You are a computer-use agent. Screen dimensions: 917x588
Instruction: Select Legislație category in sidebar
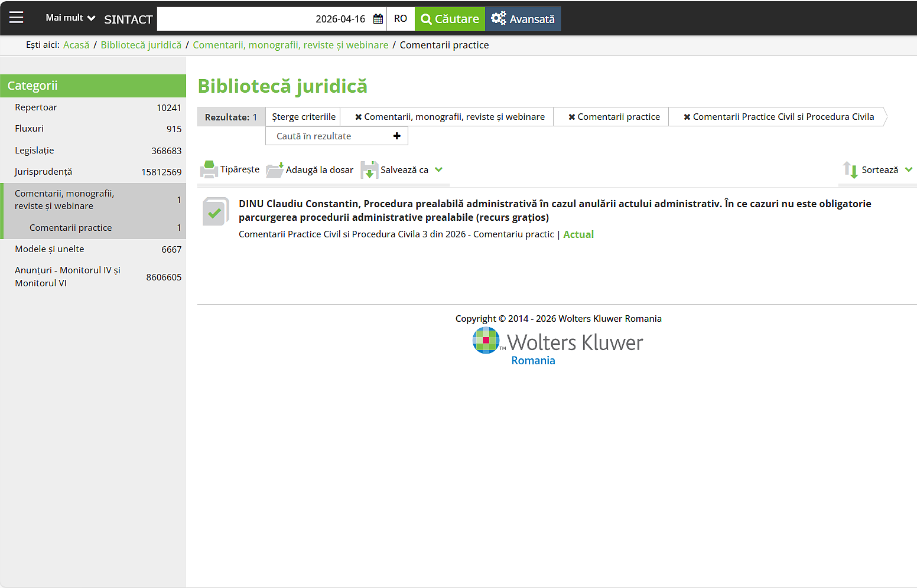[34, 151]
